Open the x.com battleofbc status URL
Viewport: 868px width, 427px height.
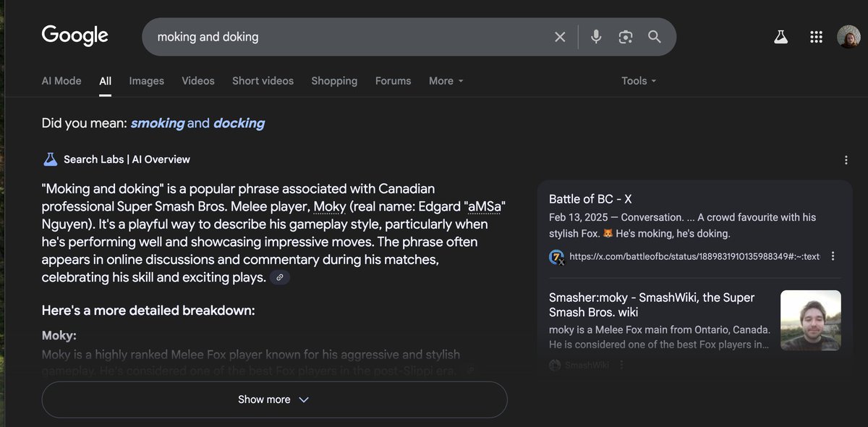[x=694, y=256]
